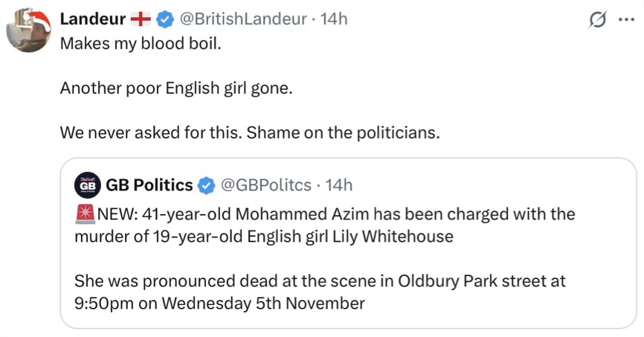Screen dimensions: 644x337
Task: Open Landeur's profile avatar picture
Action: pos(28,31)
